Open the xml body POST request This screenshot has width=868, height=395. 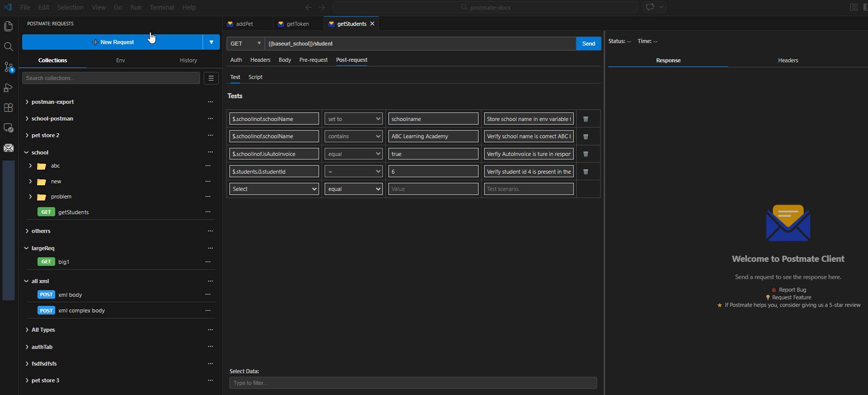70,295
